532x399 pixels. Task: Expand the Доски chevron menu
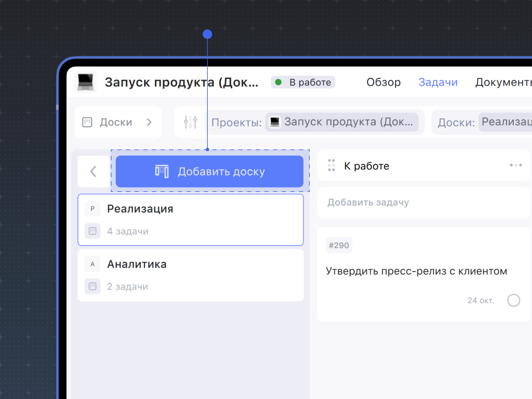click(149, 122)
